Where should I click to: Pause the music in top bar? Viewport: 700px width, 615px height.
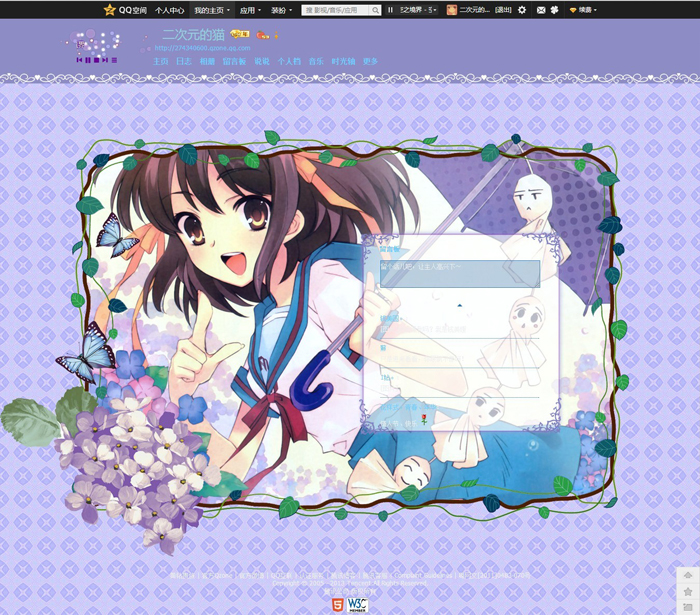coord(390,10)
